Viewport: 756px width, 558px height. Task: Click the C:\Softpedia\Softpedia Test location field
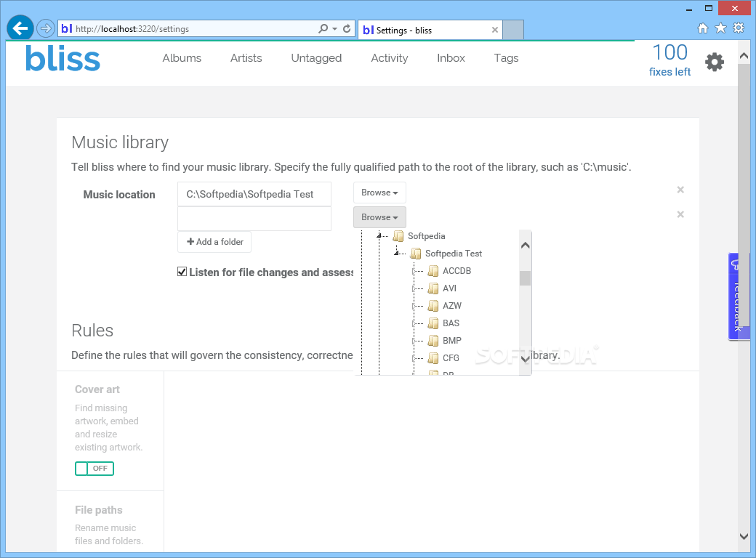pyautogui.click(x=254, y=194)
